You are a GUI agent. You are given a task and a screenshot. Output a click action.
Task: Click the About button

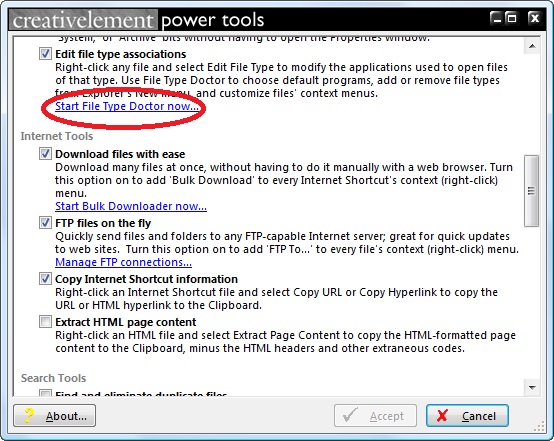point(55,416)
